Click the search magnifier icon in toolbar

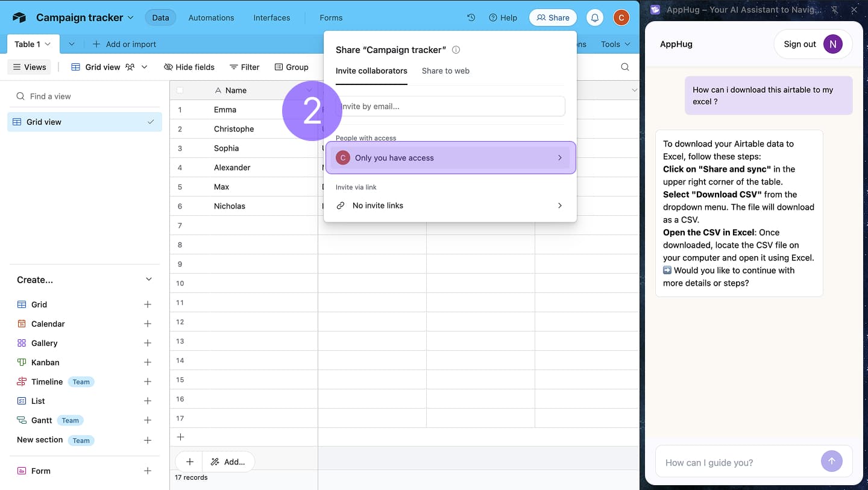pos(625,67)
